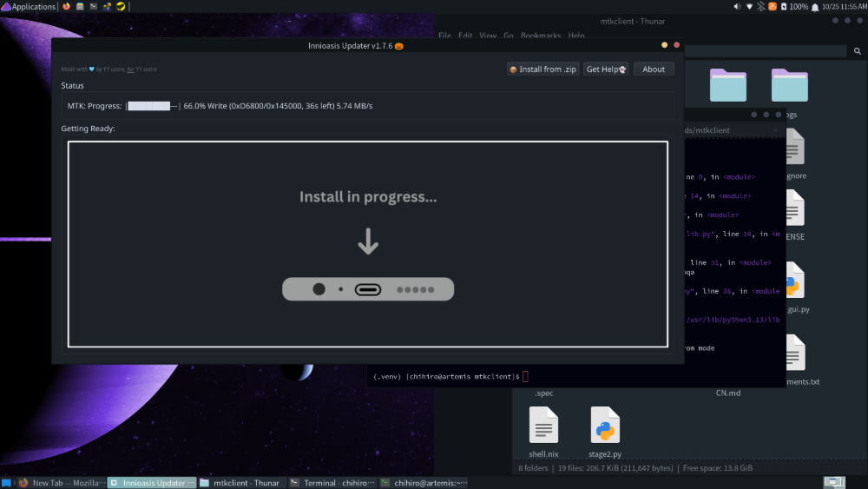Switch to New Tab Mozilla taskbar entry

[x=61, y=483]
